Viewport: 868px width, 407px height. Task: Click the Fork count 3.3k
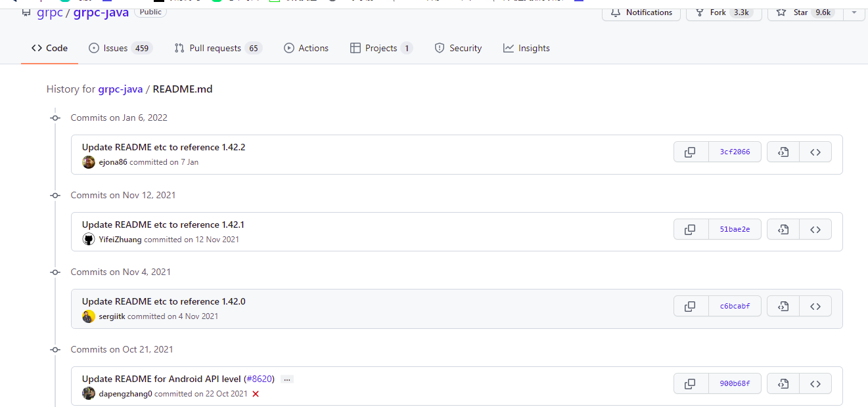pos(741,12)
